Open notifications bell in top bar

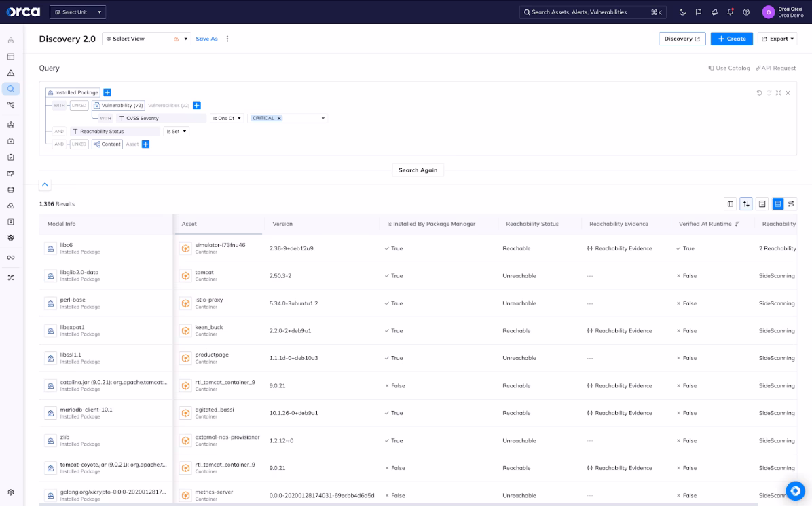[x=731, y=12]
